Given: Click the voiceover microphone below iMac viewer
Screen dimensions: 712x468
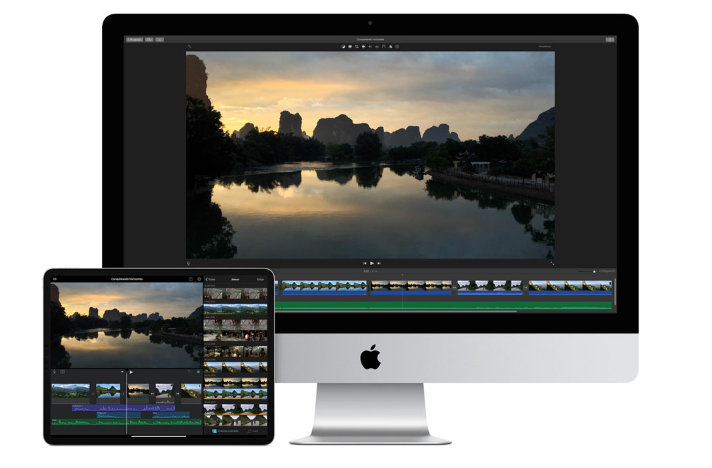Looking at the screenshot, I should [x=189, y=263].
